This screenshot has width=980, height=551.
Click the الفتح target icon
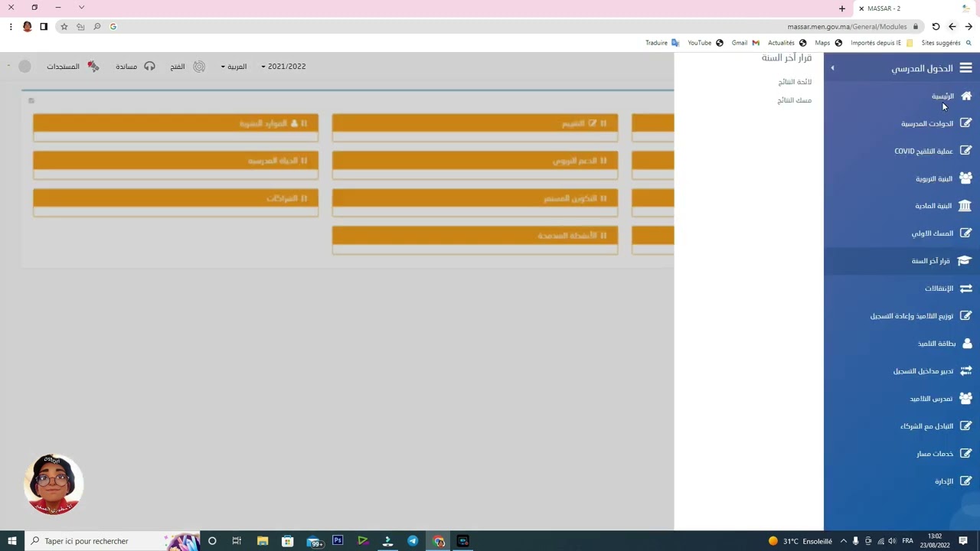(199, 67)
